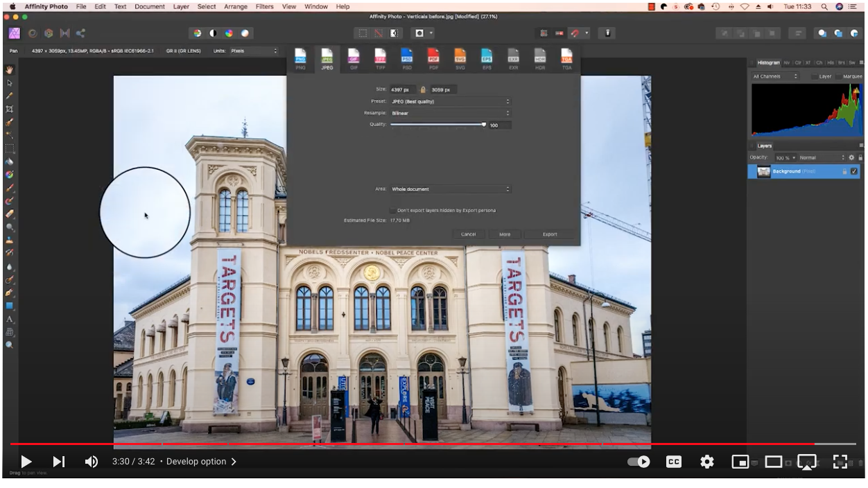Open the Area dropdown
Image resolution: width=868 pixels, height=488 pixels.
tap(450, 189)
